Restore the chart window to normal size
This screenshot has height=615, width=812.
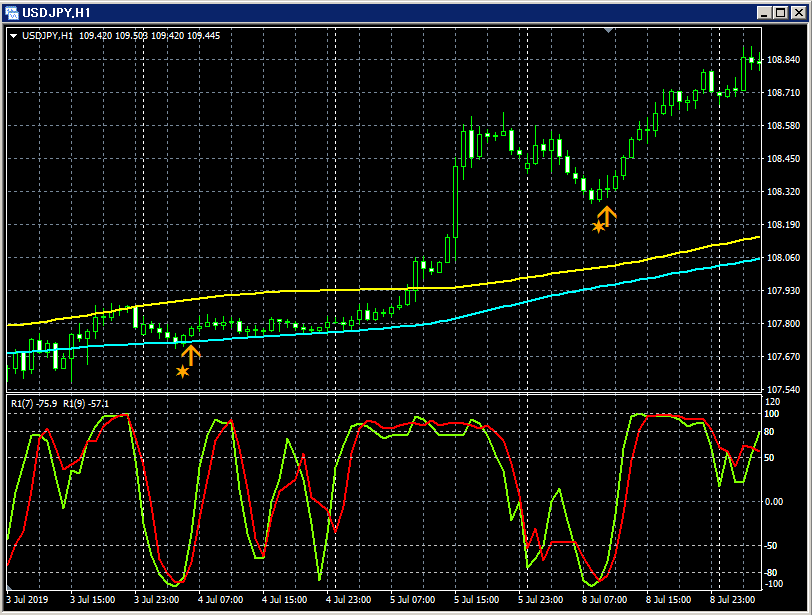(x=779, y=14)
